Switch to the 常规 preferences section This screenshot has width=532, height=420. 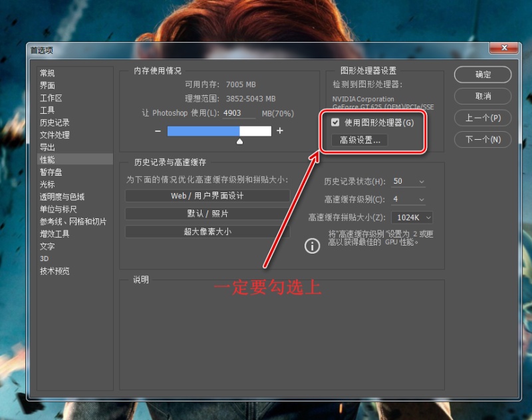47,73
